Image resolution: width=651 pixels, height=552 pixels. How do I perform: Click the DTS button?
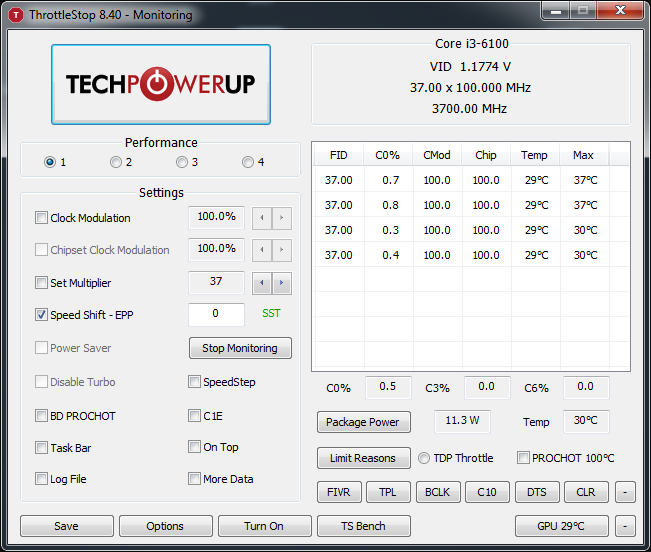pyautogui.click(x=537, y=492)
